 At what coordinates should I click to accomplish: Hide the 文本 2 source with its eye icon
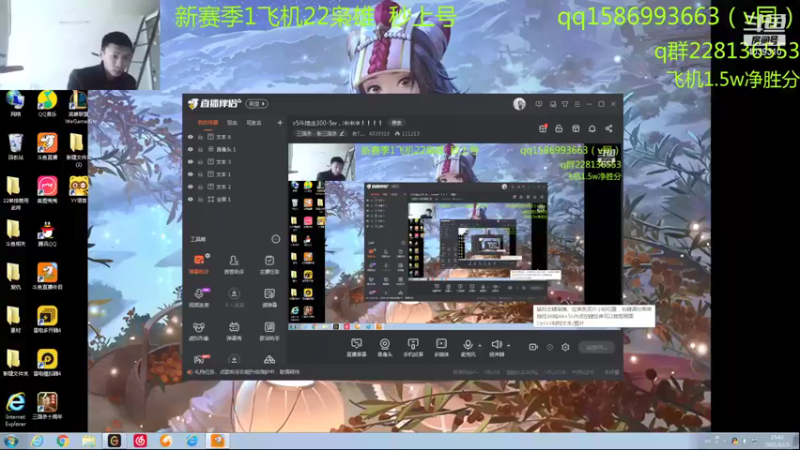pos(191,187)
